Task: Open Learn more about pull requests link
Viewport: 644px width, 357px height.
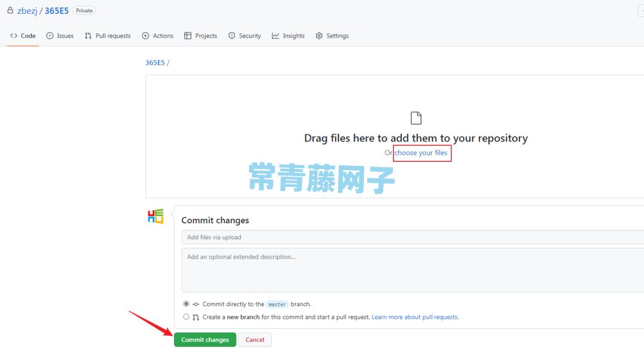Action: (x=415, y=317)
